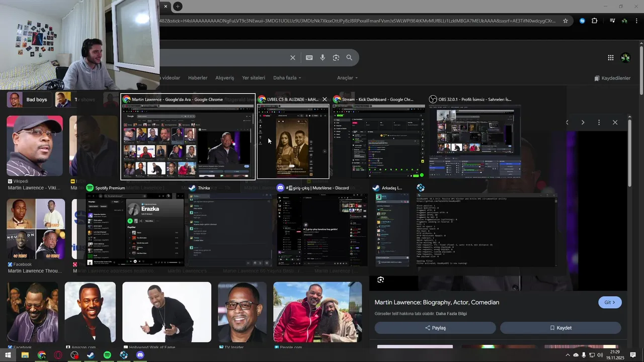Switch to the Haberler tab
The image size is (644, 362).
pyautogui.click(x=198, y=78)
